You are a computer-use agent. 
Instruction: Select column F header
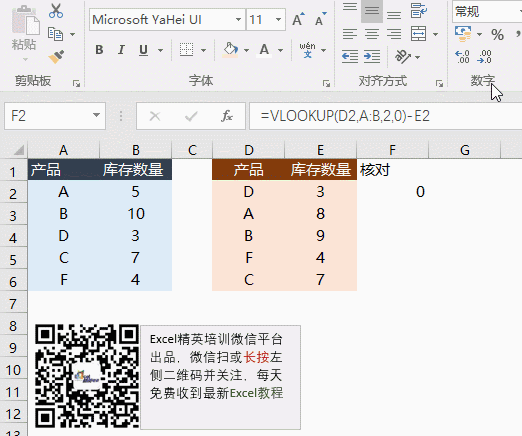(x=393, y=150)
